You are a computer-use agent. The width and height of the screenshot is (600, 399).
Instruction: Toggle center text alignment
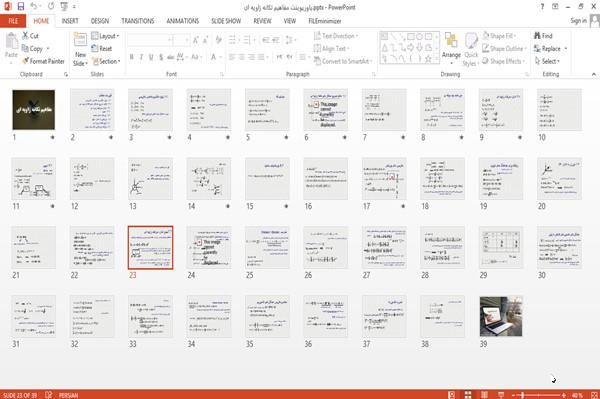(x=241, y=57)
